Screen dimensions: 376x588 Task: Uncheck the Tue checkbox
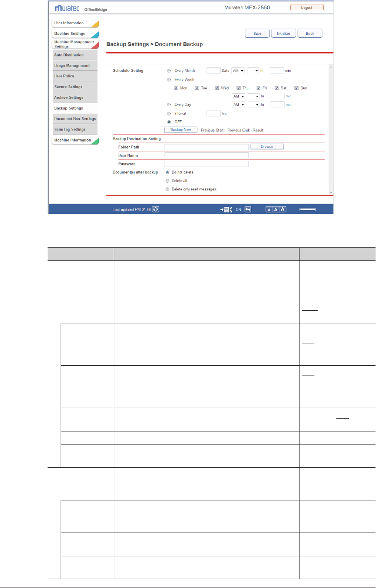197,88
